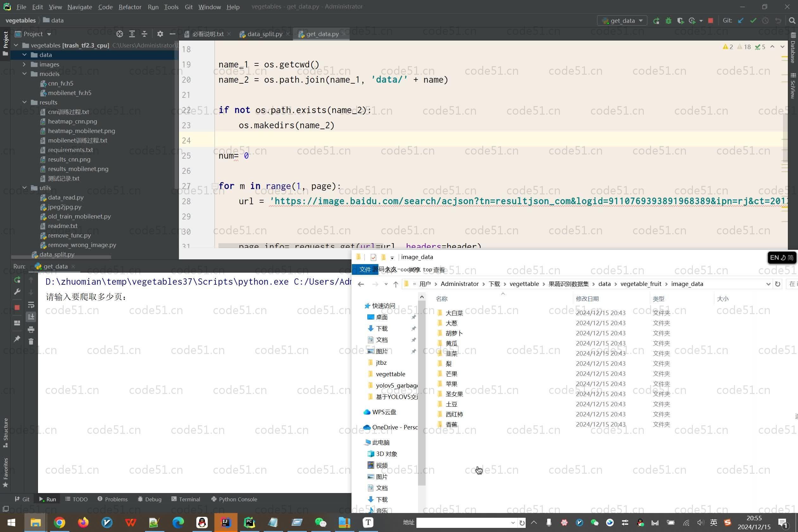Viewport: 798px width, 532px height.
Task: Open the Navigate menu
Action: coord(80,7)
